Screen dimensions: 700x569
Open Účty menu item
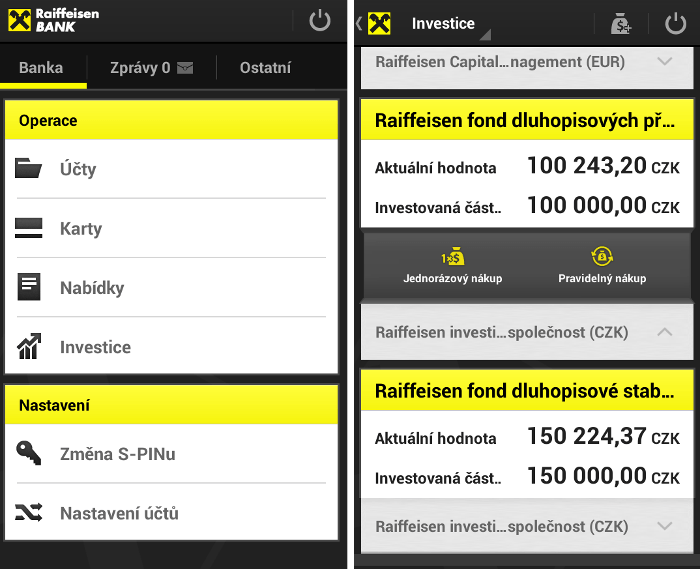(171, 169)
